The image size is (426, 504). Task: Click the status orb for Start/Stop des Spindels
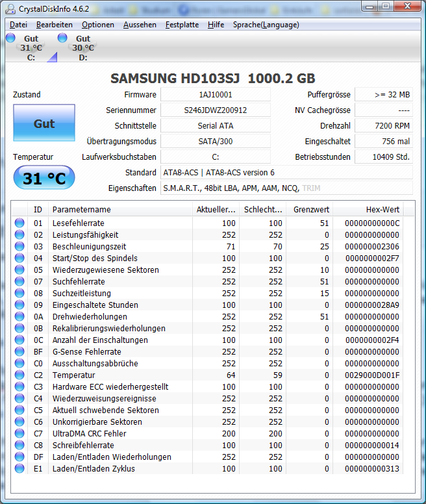19,258
